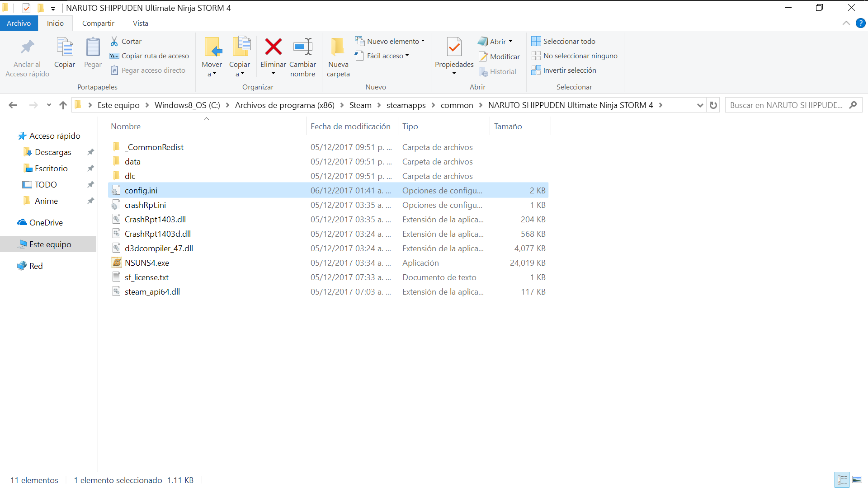Switch to the Compartir tab
This screenshot has width=868, height=488.
pyautogui.click(x=98, y=23)
